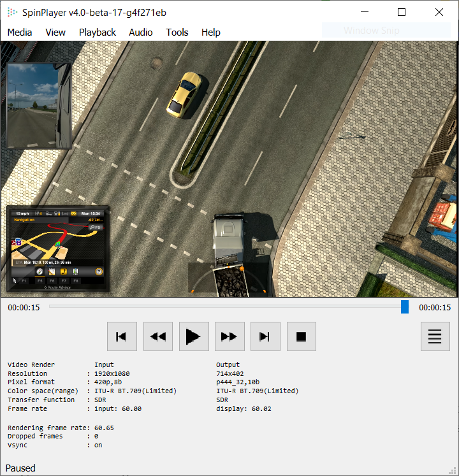Click the input frame rate 60.00 value
Image resolution: width=459 pixels, height=476 pixels.
point(131,408)
